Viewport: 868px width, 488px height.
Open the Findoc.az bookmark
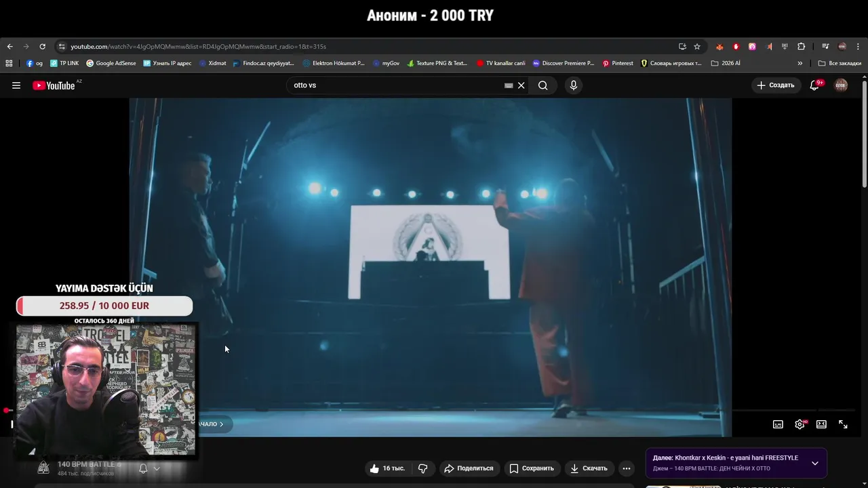(263, 63)
